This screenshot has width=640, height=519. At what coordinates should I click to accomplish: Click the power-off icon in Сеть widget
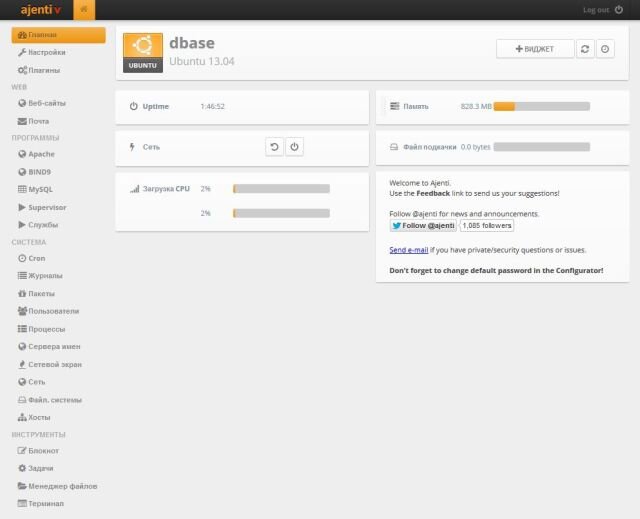pos(294,146)
